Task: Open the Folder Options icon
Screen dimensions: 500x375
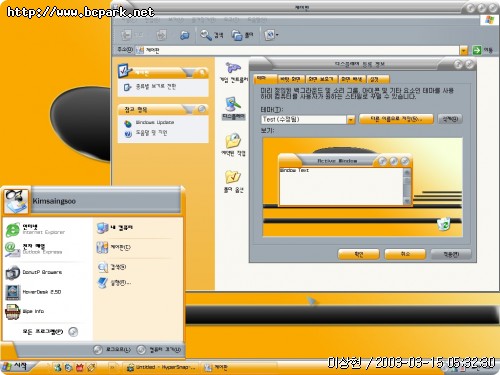Action: tap(233, 181)
